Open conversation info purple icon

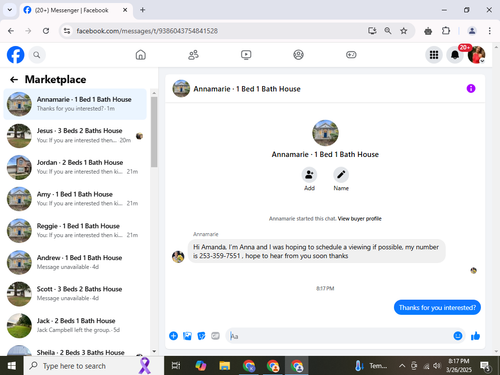click(471, 88)
